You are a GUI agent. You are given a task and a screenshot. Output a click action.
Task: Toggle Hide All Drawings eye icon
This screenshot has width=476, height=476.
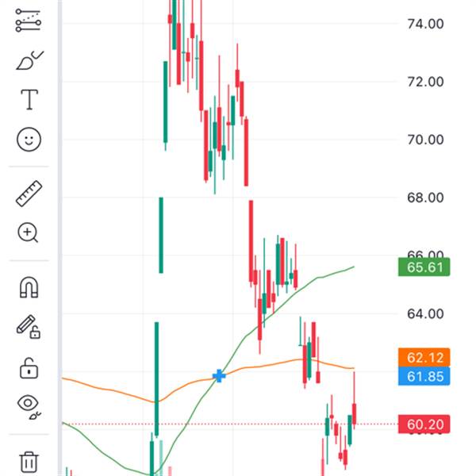pyautogui.click(x=29, y=407)
